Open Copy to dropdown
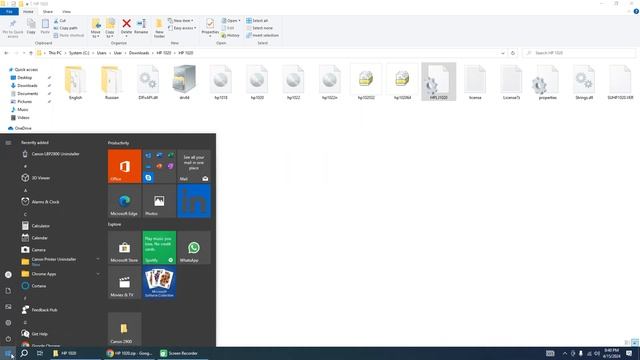Viewport: 640px width, 360px height. (110, 28)
